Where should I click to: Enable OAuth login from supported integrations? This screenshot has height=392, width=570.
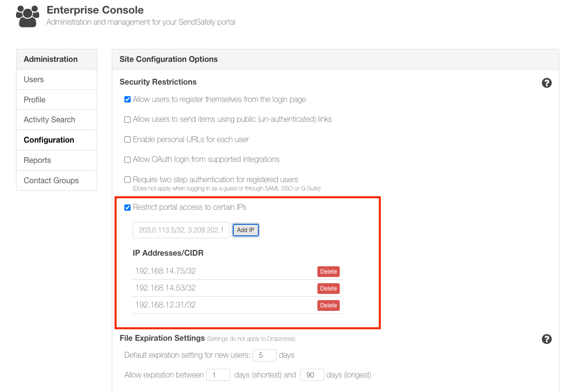pyautogui.click(x=127, y=159)
